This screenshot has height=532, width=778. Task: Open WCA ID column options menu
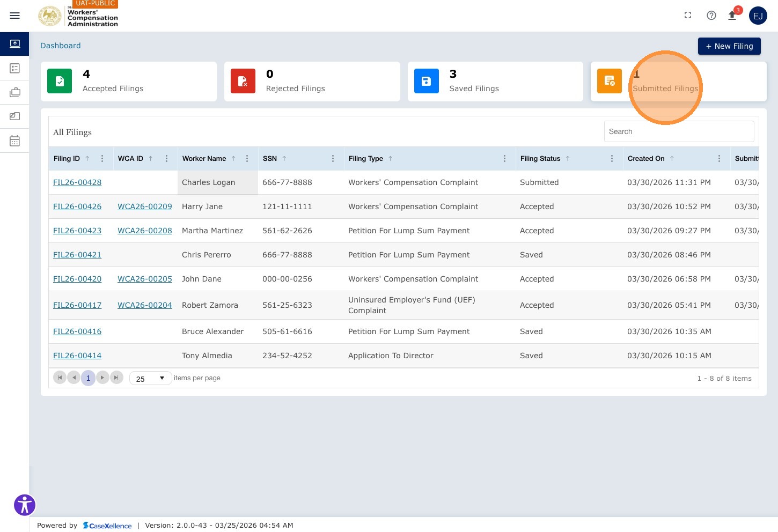[166, 159]
